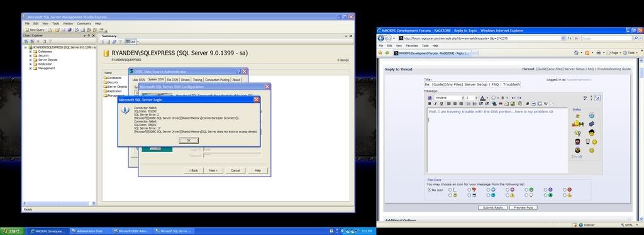This screenshot has width=644, height=235.
Task: Open the smilies picker icon in editor toolbar
Action: tap(494, 97)
